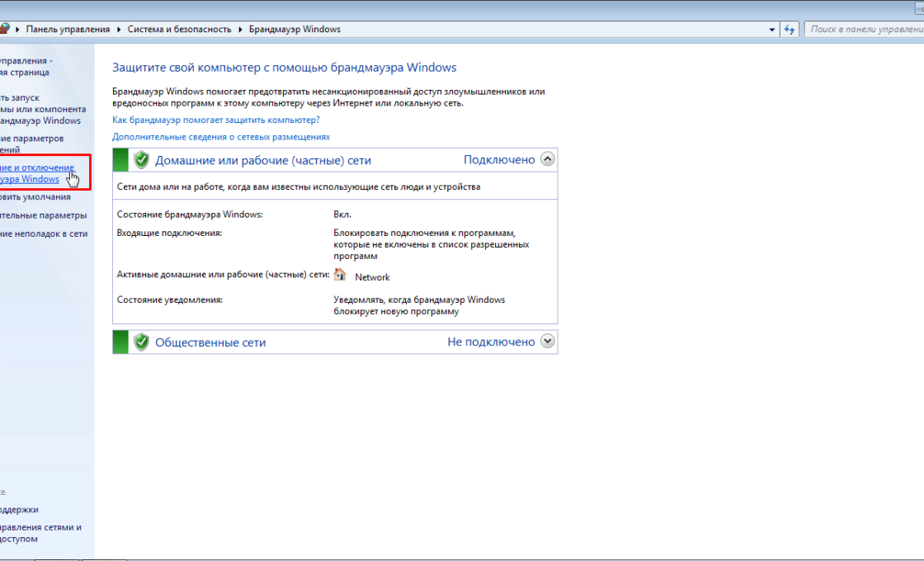Click the shield icon for 'Общественные сети'
This screenshot has height=561, width=924.
[141, 342]
